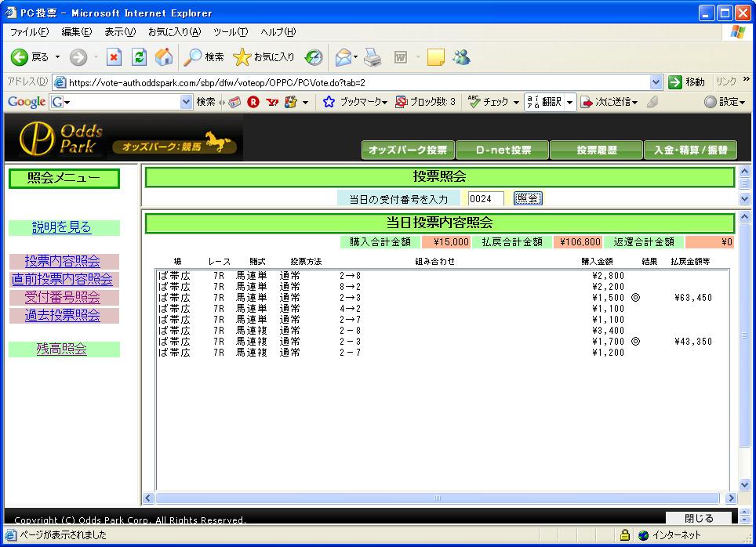Click the Google logo on toolbar

27,102
